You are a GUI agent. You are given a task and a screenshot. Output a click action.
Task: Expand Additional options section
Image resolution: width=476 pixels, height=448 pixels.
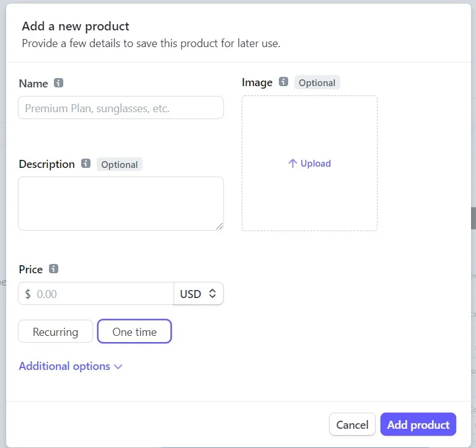pos(64,366)
